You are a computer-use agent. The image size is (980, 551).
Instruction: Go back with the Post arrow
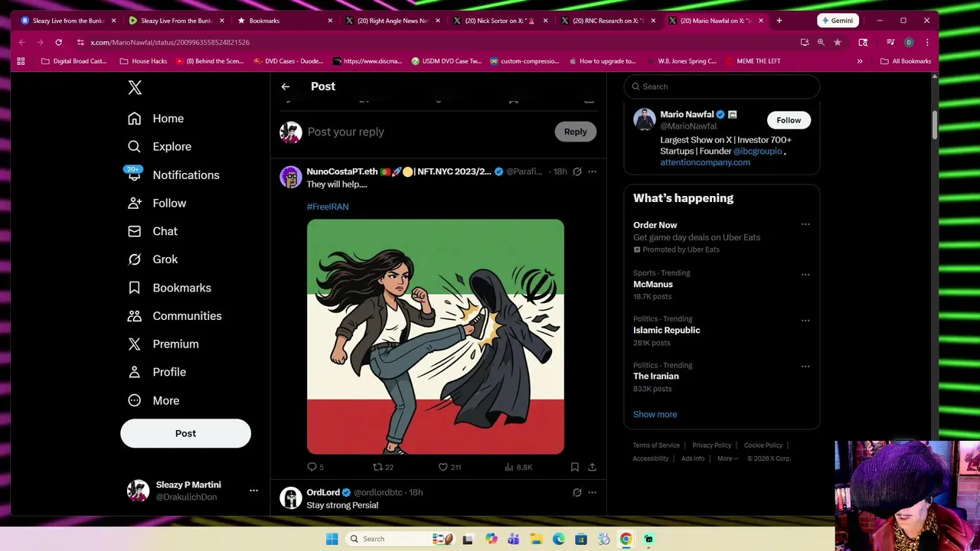pos(285,86)
